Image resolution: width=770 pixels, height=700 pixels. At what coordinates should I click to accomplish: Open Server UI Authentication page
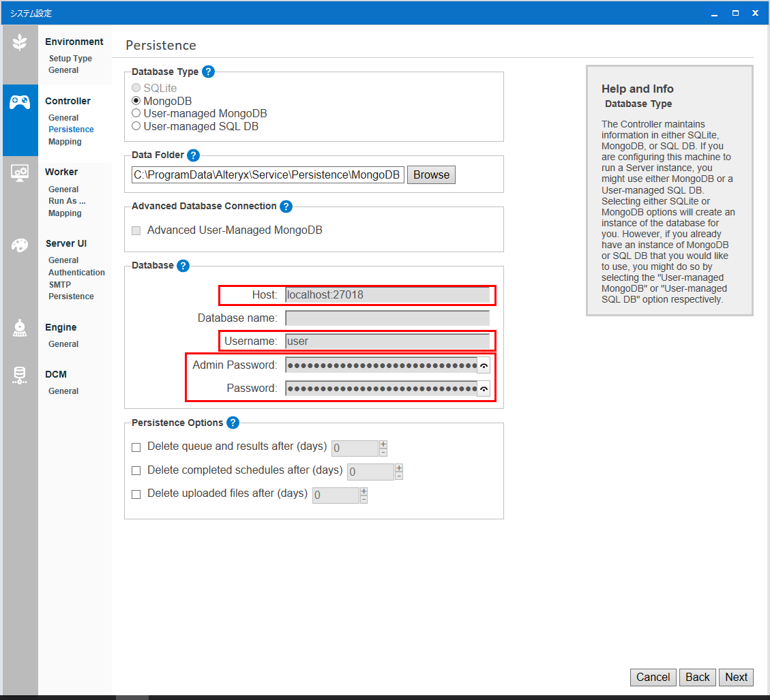76,273
